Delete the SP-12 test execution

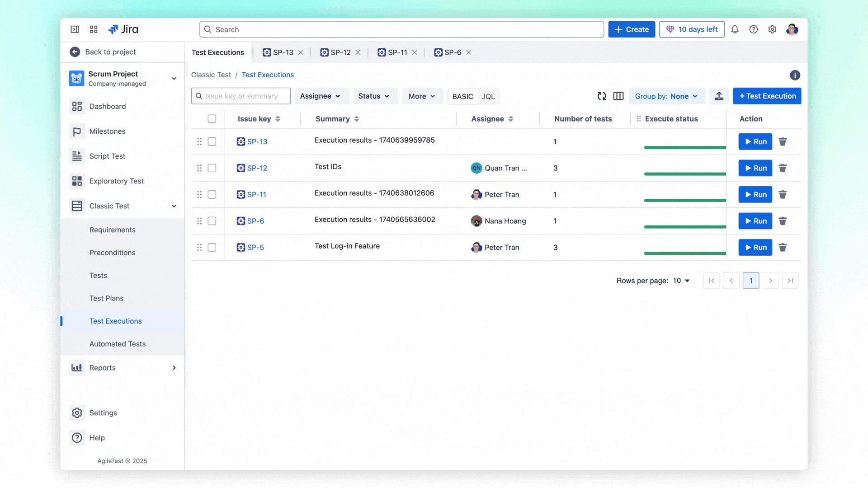(x=783, y=168)
